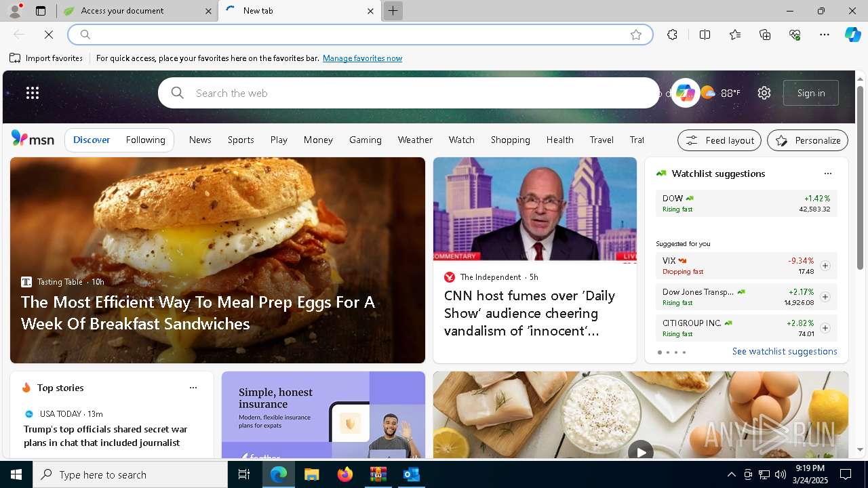Open the Weather category

(415, 140)
